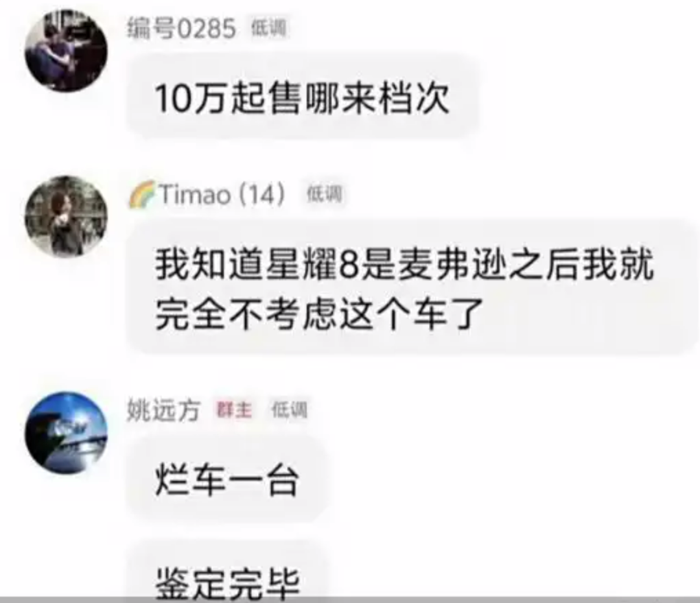700x603 pixels.
Task: Click the gray bar at screen bottom
Action: [x=350, y=599]
